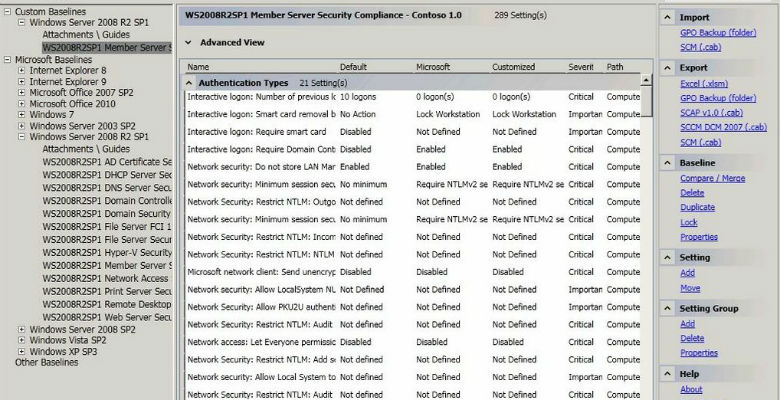Screen dimensions: 780x400
Task: Export to SCCM DCM 2007 (.cab)
Action: click(723, 127)
